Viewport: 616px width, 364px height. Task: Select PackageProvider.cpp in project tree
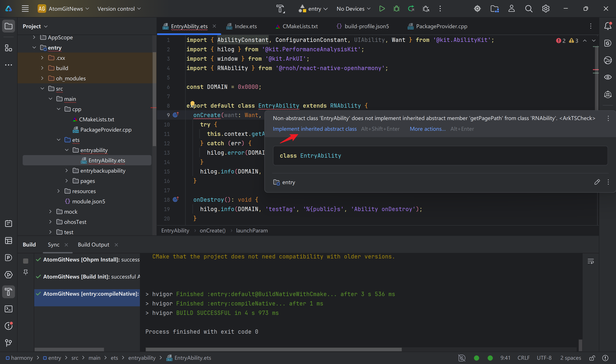pyautogui.click(x=106, y=129)
